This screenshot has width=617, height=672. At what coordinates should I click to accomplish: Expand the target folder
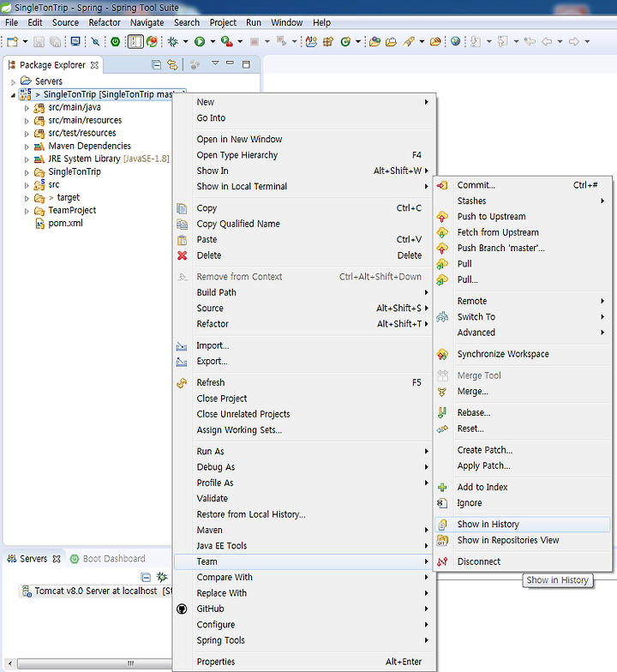27,198
